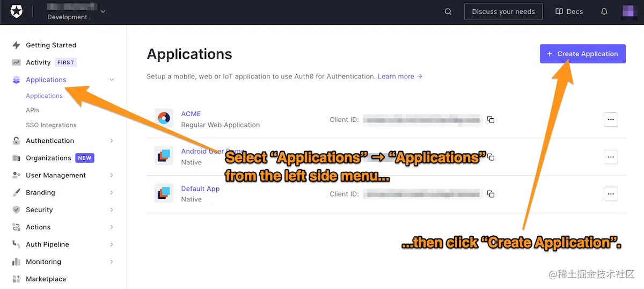Open the Default App link
Viewport: 644px width, 289px height.
tap(200, 189)
